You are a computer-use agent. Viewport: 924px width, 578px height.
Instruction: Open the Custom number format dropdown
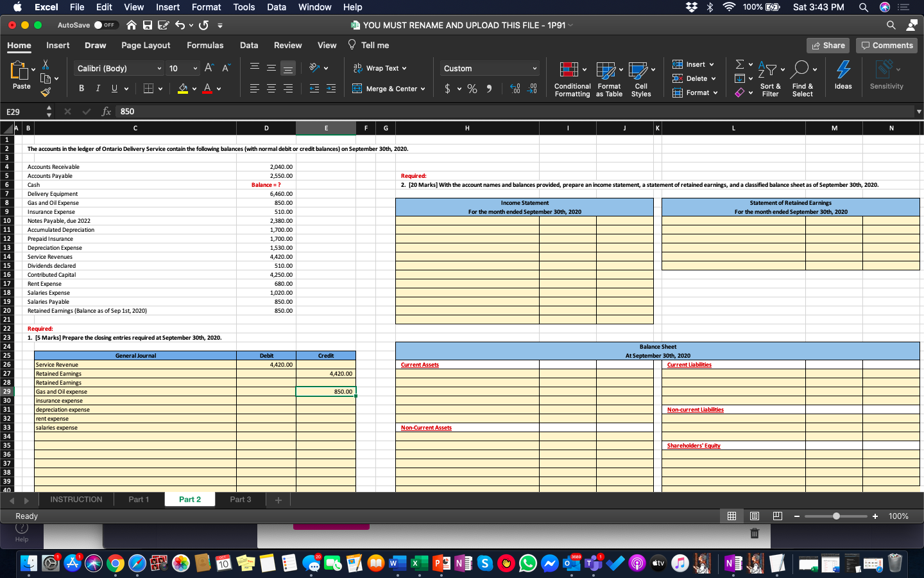point(535,68)
